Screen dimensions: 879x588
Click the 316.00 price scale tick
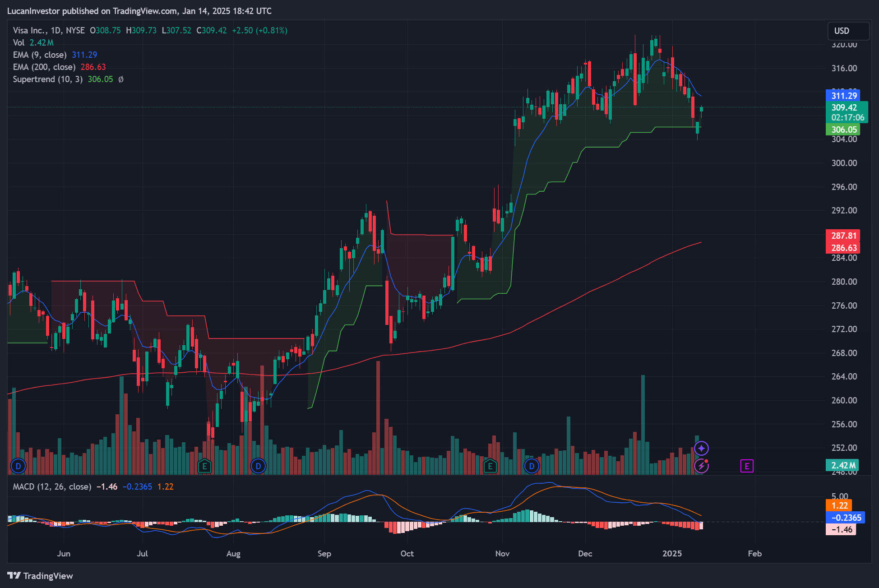pyautogui.click(x=844, y=68)
